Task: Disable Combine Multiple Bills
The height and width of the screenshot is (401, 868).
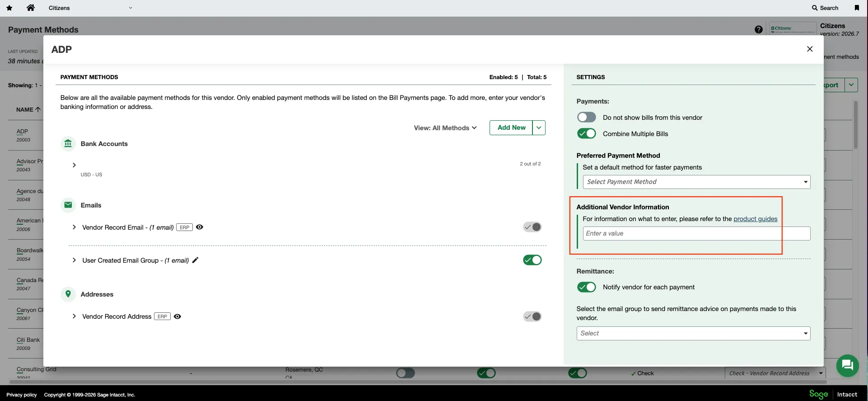Action: click(x=586, y=134)
